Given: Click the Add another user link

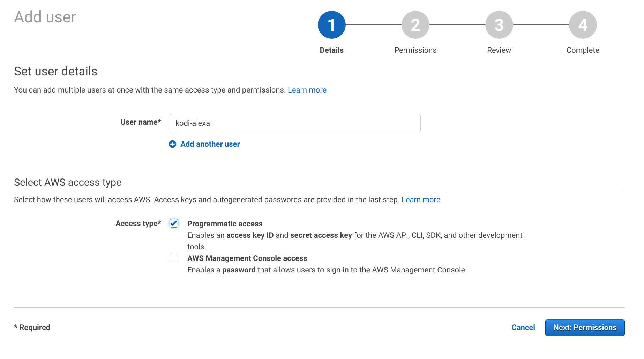Looking at the screenshot, I should [x=210, y=144].
